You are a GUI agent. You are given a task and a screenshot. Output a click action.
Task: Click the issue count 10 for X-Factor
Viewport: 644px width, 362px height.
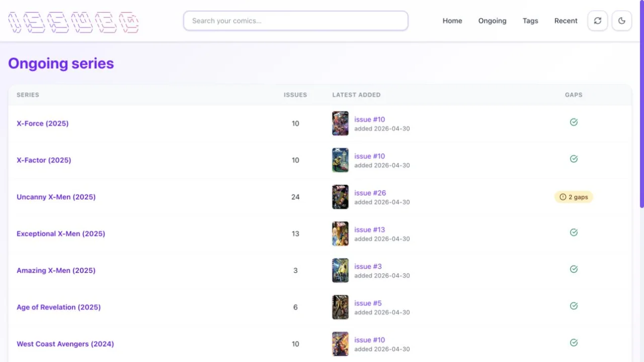[x=295, y=160]
